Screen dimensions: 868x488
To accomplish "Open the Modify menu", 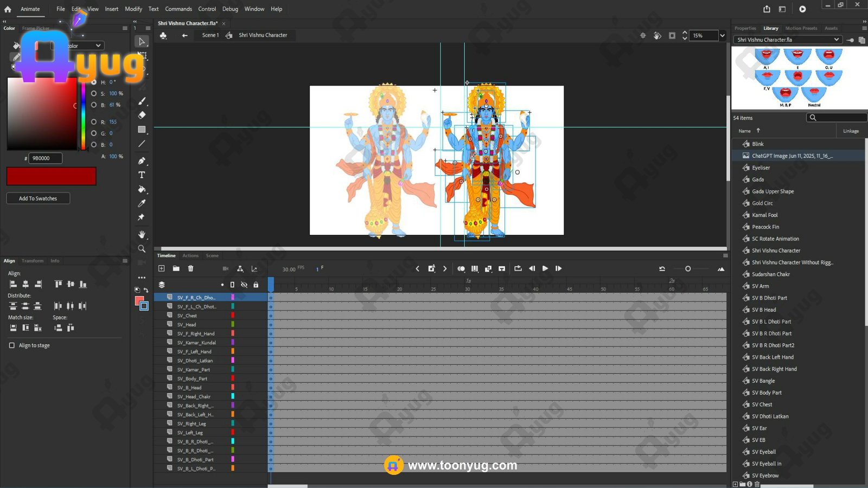I will click(133, 9).
